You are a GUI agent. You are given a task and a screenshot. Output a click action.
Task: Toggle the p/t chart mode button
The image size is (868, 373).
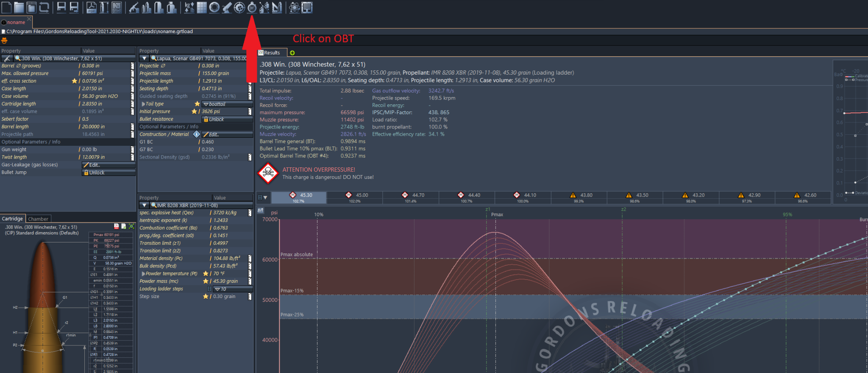[261, 210]
